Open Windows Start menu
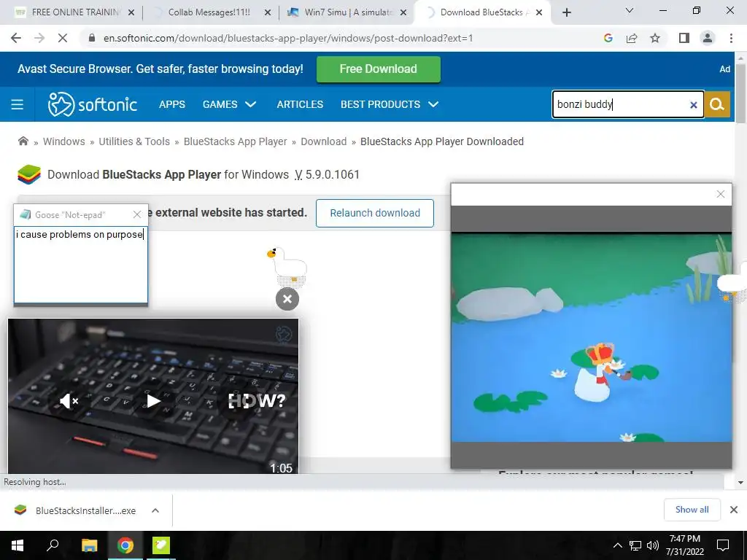 [18, 545]
